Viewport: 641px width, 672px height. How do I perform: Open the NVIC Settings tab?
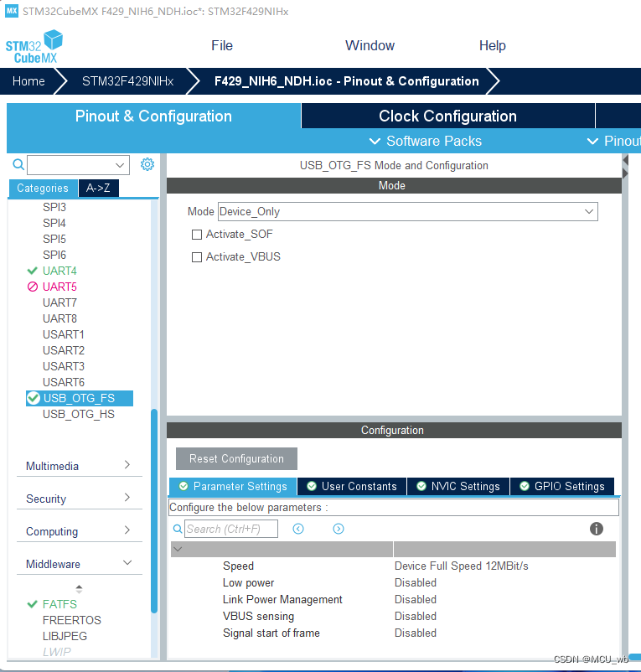tap(458, 487)
